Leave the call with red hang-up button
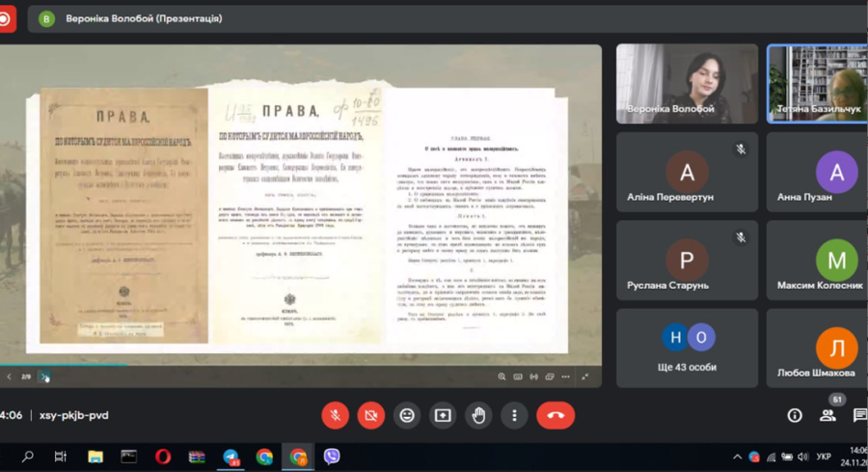Screen dimensions: 868x472 click(x=556, y=415)
